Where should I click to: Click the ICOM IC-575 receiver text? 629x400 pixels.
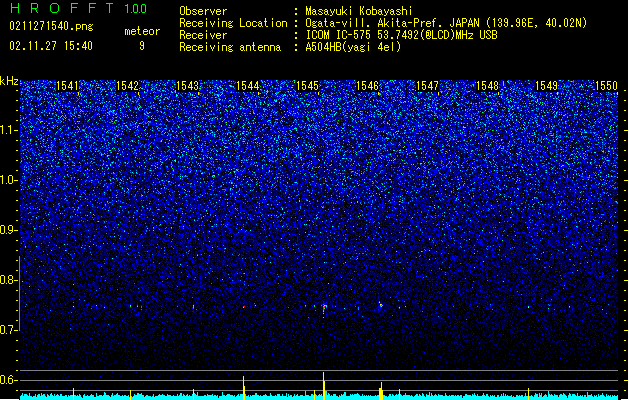[401, 35]
